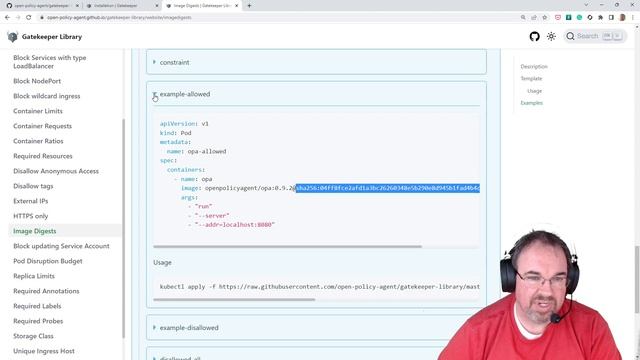Open the extensions puzzle icon
The height and width of the screenshot is (360, 640).
click(x=600, y=18)
